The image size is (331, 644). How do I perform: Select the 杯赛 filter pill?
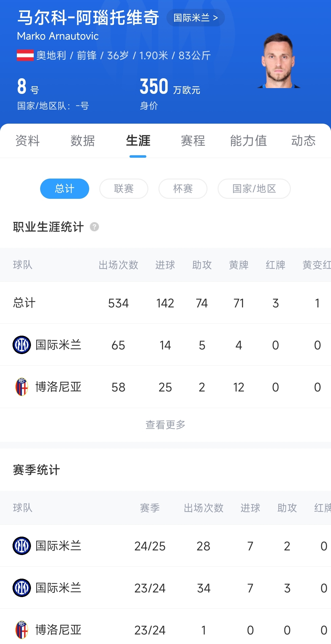click(183, 188)
